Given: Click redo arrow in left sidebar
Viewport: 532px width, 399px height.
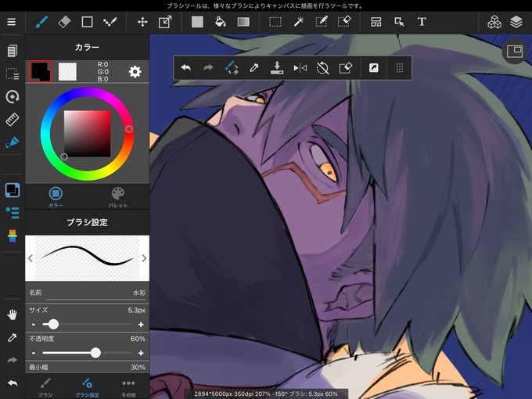Looking at the screenshot, I should (x=13, y=361).
